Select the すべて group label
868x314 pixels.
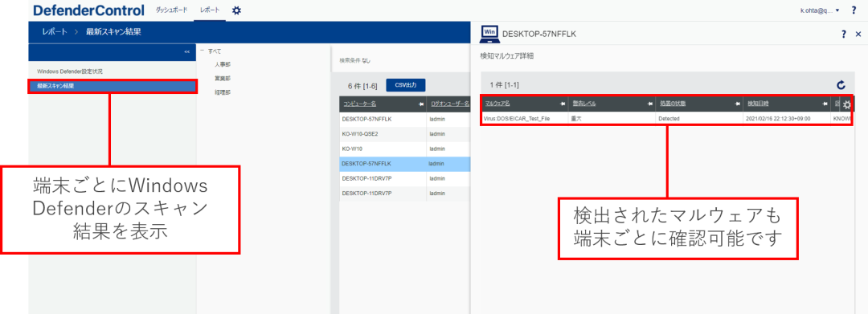pyautogui.click(x=215, y=51)
